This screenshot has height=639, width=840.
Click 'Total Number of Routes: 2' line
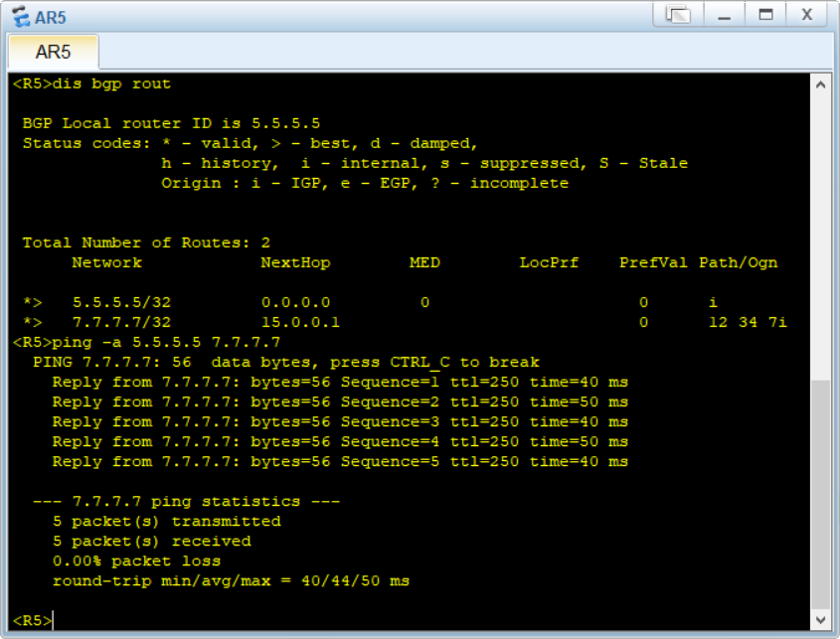146,242
